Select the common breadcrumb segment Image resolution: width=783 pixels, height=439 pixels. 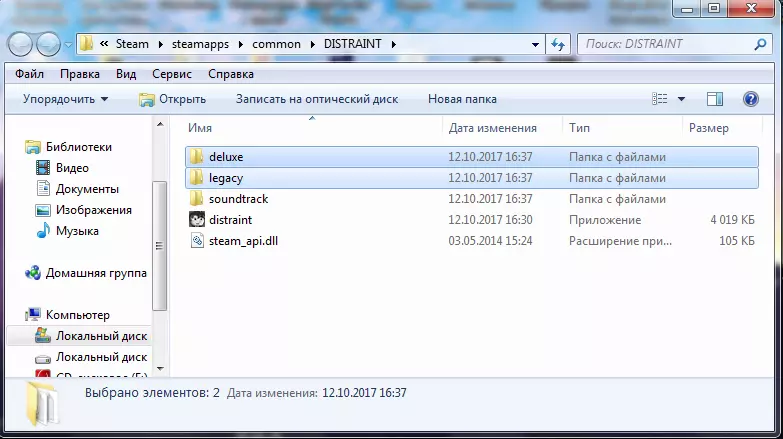click(x=276, y=44)
